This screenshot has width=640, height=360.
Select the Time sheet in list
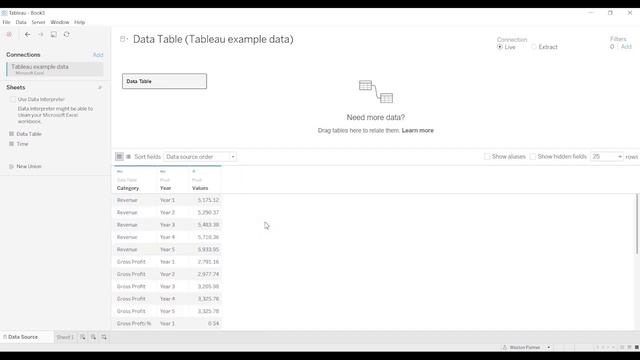(x=22, y=144)
